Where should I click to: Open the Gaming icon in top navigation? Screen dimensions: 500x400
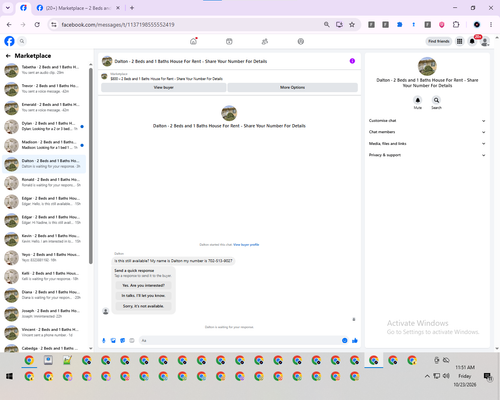pyautogui.click(x=301, y=41)
